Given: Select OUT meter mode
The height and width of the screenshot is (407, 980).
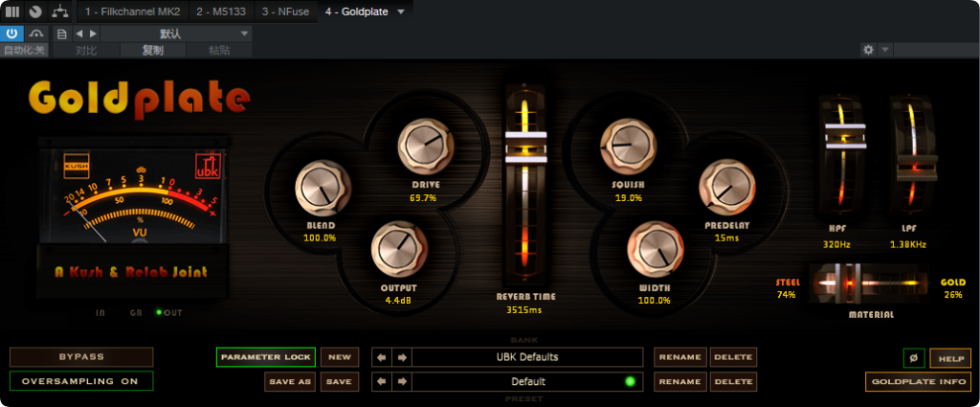Looking at the screenshot, I should pos(169,312).
